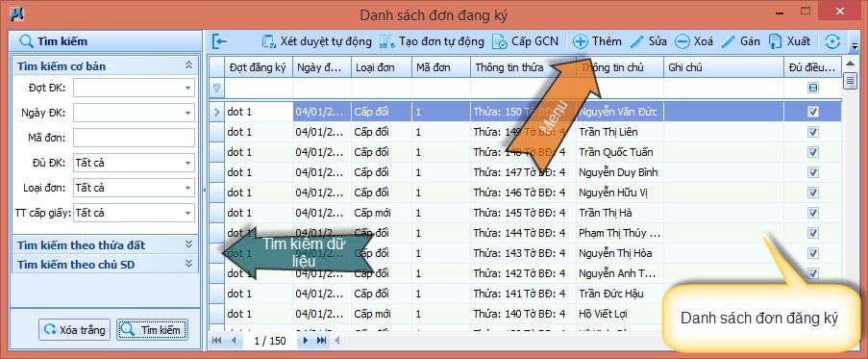
Task: Click the Xóa trắng clear button
Action: click(75, 330)
